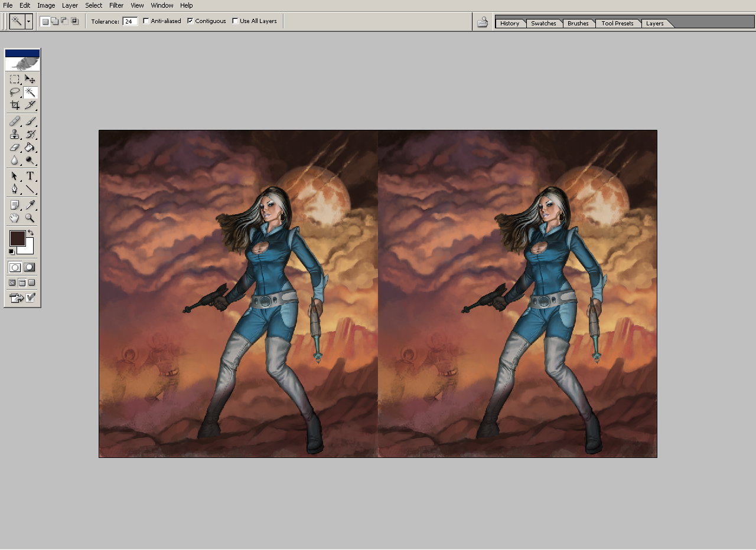Switch to the Tool Presets tab

tap(617, 24)
